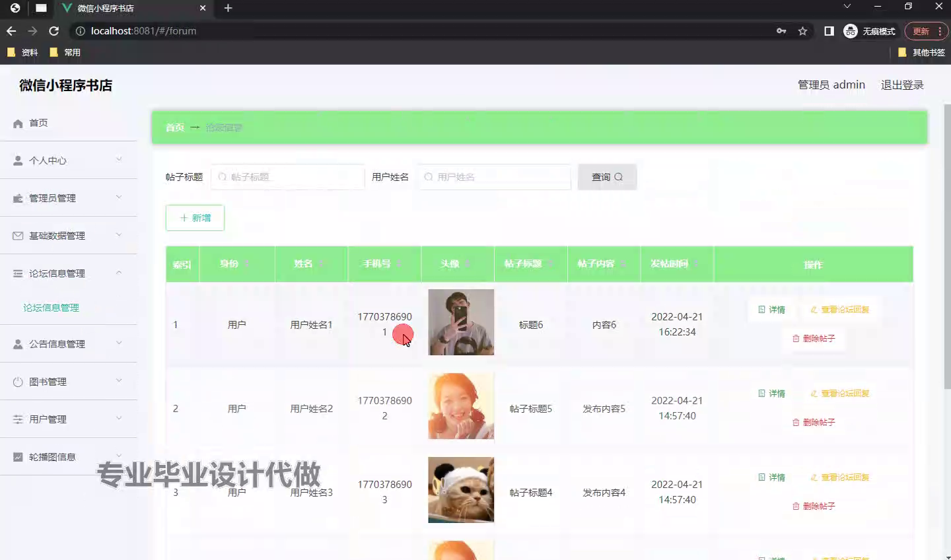Bookmark this page with the star icon

[802, 31]
